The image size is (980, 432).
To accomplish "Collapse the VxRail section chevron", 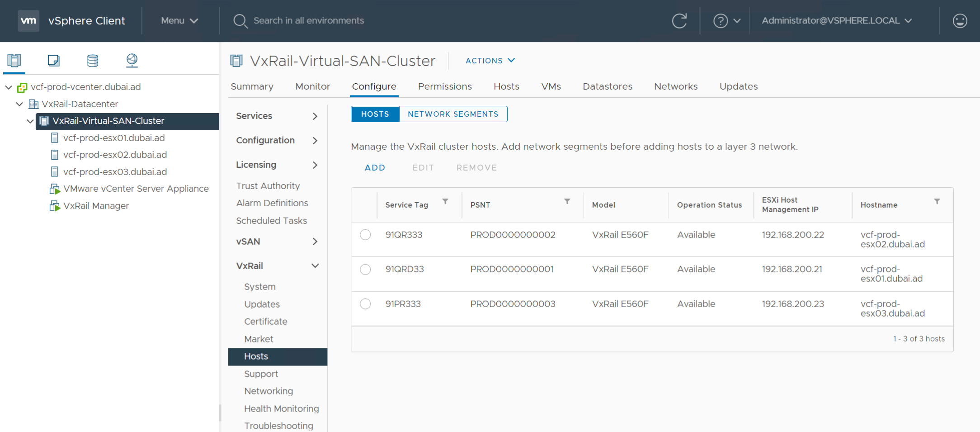I will (315, 266).
